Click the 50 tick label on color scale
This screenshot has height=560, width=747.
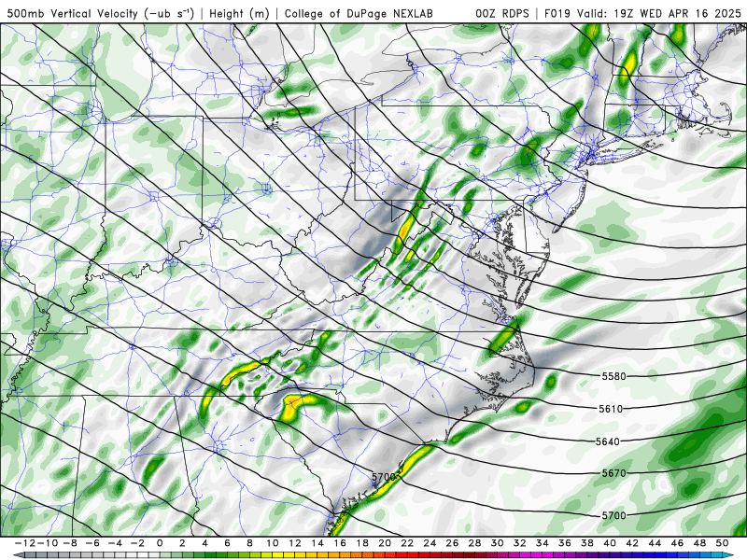pyautogui.click(x=722, y=543)
